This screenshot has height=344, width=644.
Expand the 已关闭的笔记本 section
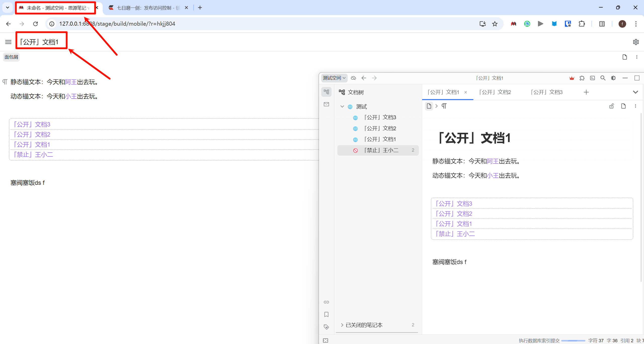342,325
